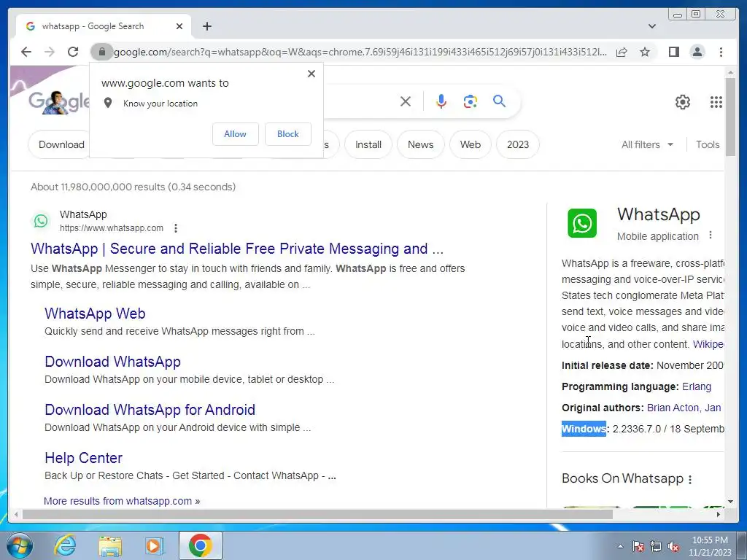Share this page from address bar

click(622, 52)
